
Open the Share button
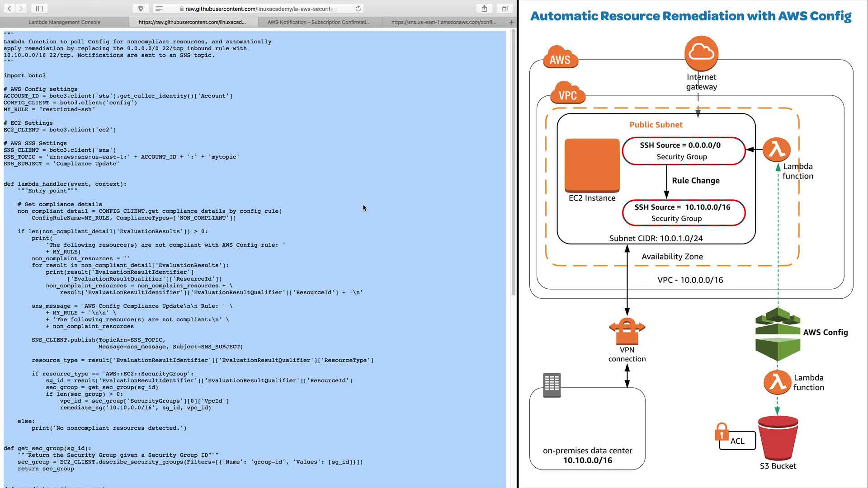tap(484, 8)
